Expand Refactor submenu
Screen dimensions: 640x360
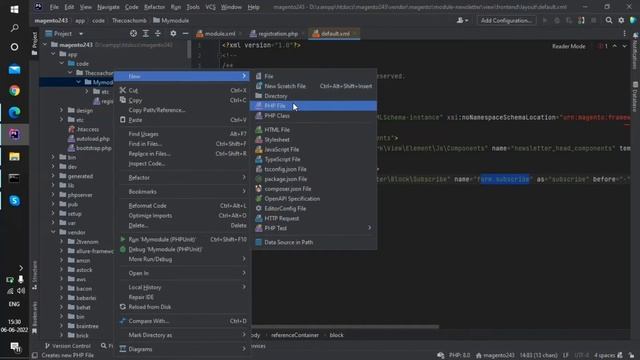tap(182, 178)
